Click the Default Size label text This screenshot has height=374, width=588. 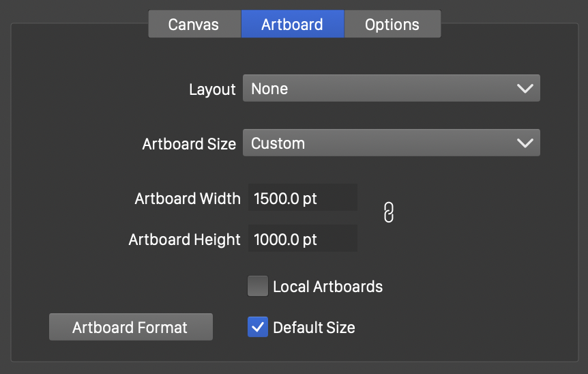[x=314, y=328]
